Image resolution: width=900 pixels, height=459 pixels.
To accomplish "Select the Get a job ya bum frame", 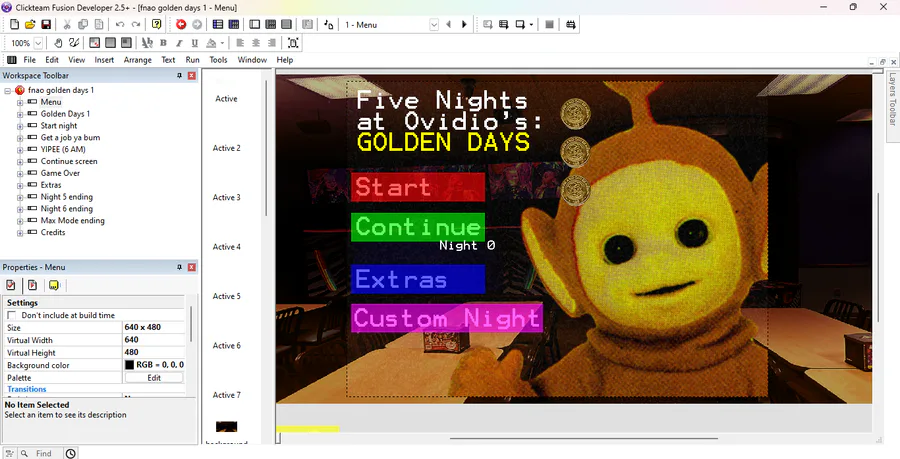I will pyautogui.click(x=70, y=138).
